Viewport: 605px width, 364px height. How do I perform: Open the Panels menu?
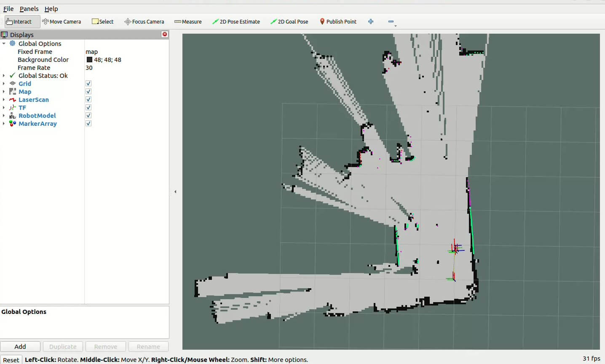tap(29, 9)
